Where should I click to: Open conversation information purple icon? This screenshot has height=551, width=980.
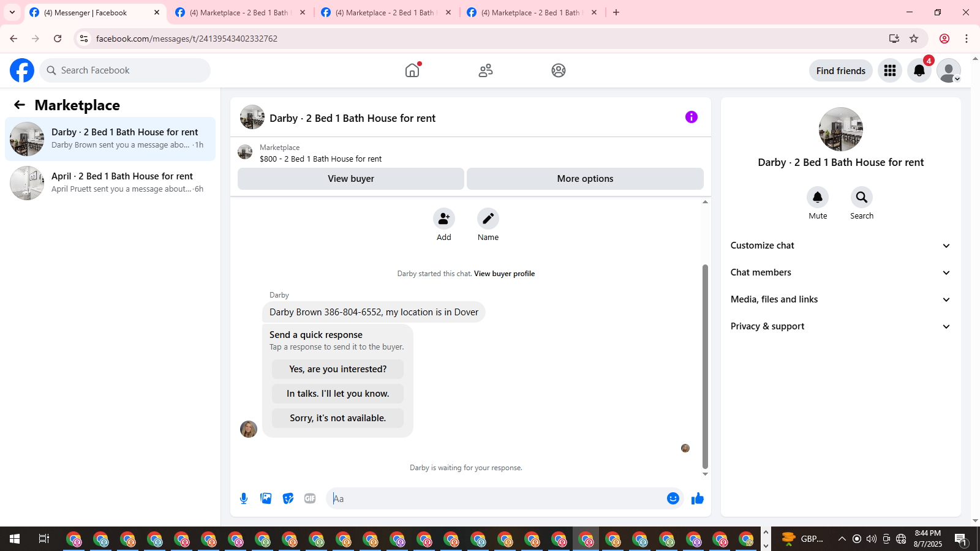692,117
